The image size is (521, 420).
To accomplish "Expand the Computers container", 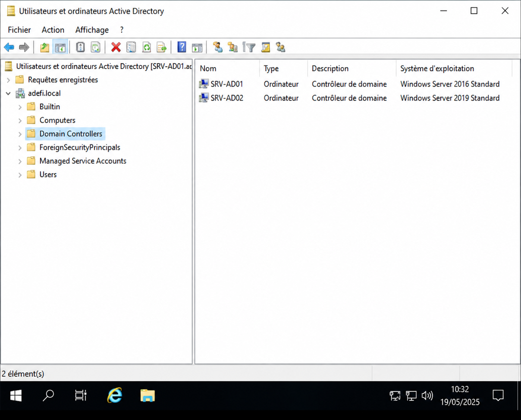I will tap(20, 120).
